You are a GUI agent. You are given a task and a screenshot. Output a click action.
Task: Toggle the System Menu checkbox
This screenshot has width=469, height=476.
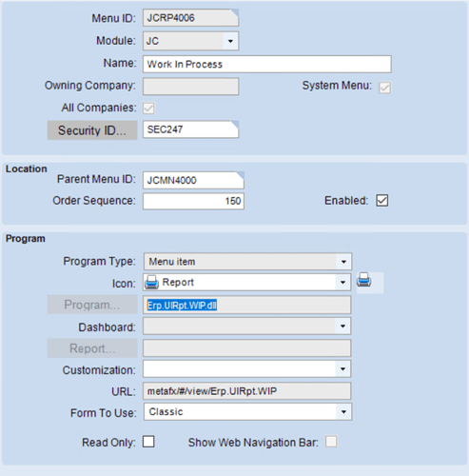pyautogui.click(x=384, y=88)
